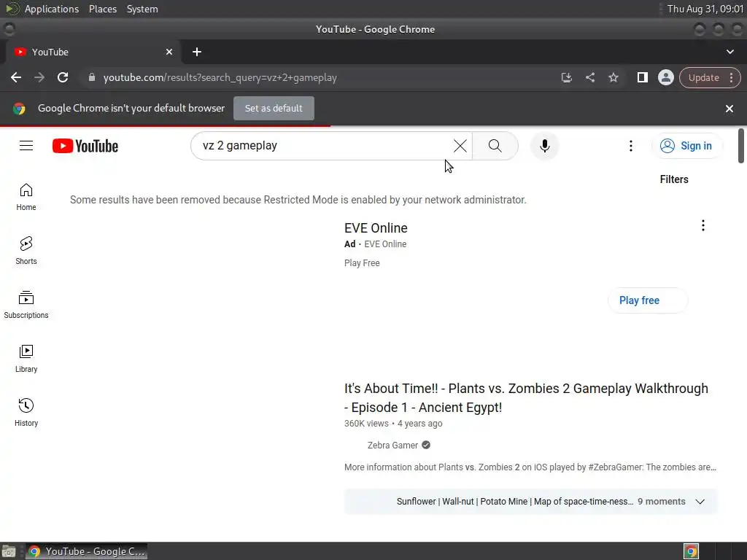Open History in the sidebar
The image size is (747, 560).
coord(26,412)
